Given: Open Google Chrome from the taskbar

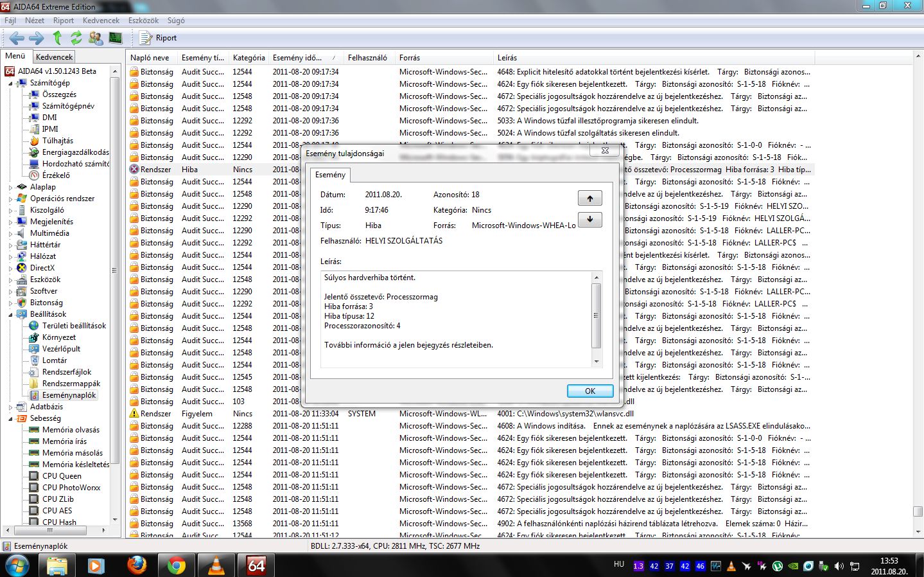Looking at the screenshot, I should (x=176, y=565).
